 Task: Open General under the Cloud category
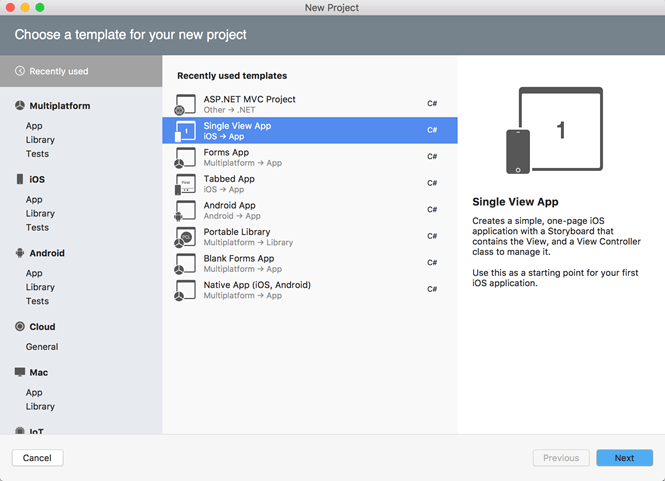click(x=42, y=347)
